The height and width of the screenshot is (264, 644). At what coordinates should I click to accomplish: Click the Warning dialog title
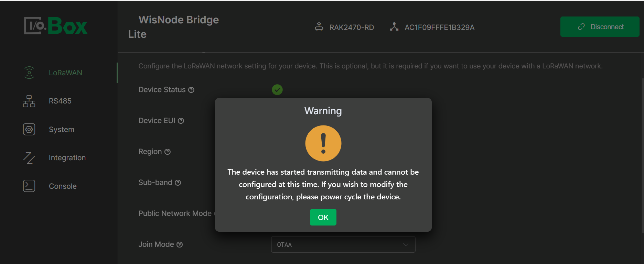[x=323, y=111]
